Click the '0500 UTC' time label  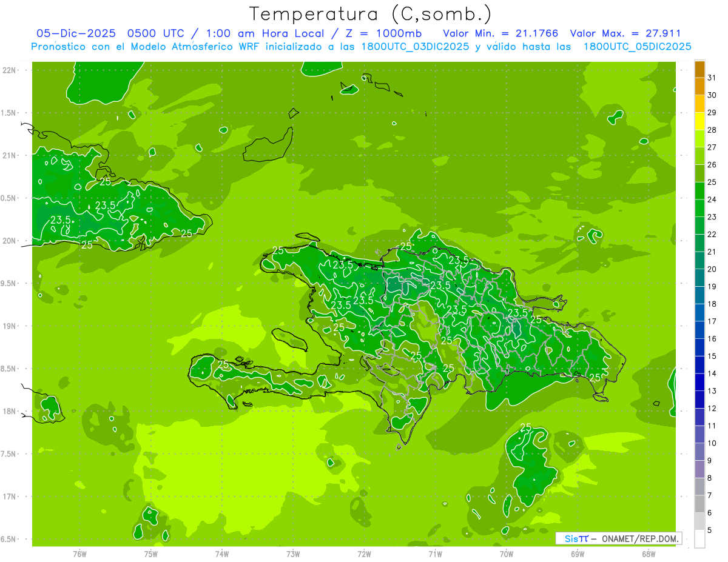point(153,33)
